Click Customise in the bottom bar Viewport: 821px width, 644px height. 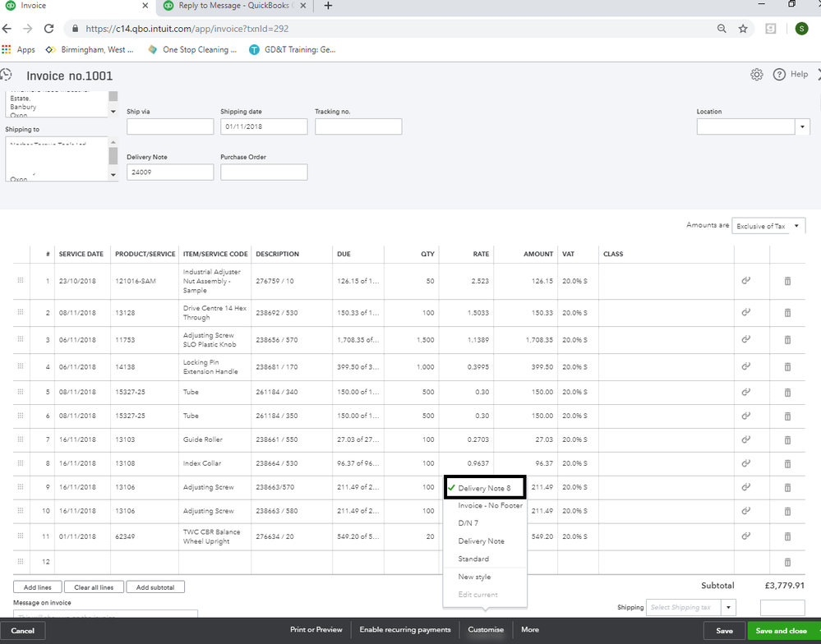click(486, 630)
